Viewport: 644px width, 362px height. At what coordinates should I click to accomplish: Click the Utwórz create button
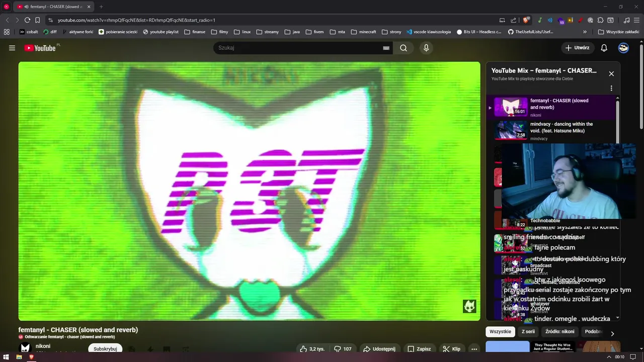[x=577, y=48]
